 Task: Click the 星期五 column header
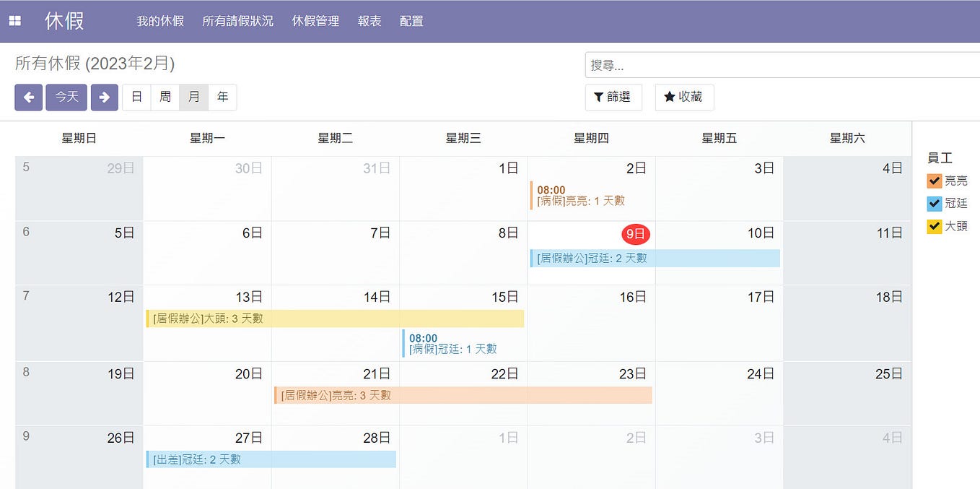[719, 138]
